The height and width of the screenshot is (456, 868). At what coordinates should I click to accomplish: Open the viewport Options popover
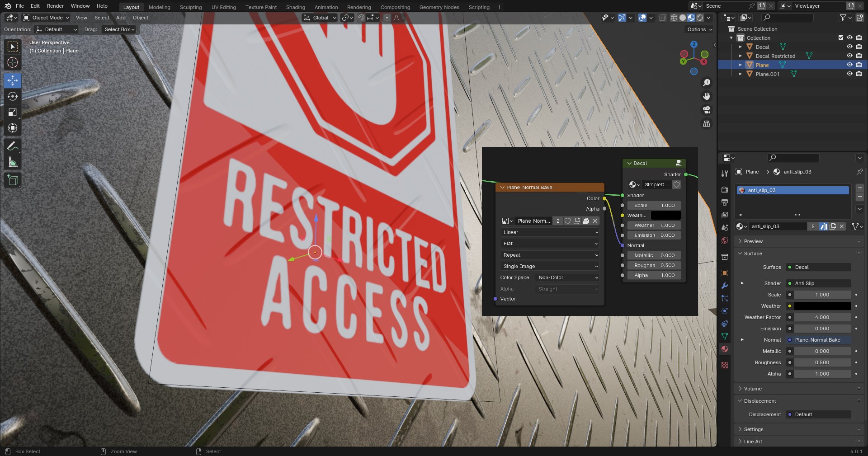698,29
